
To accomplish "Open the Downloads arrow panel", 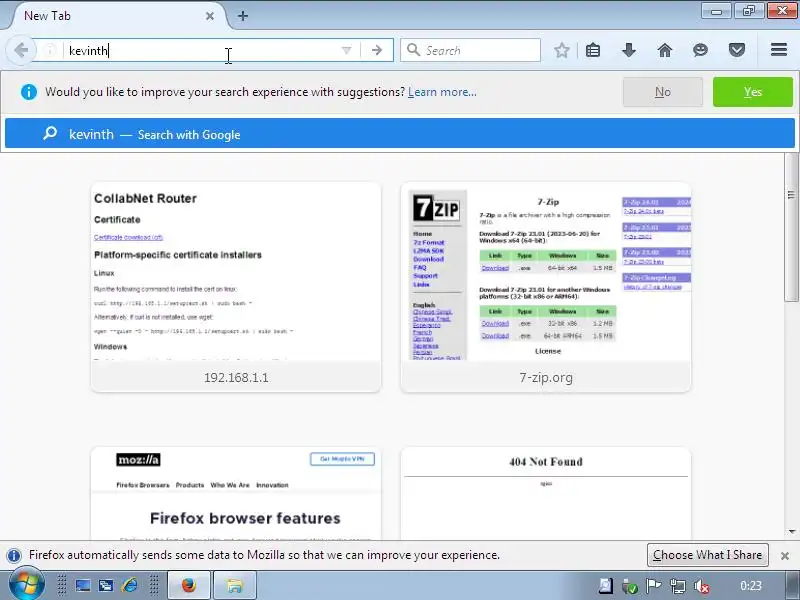I will [x=629, y=50].
